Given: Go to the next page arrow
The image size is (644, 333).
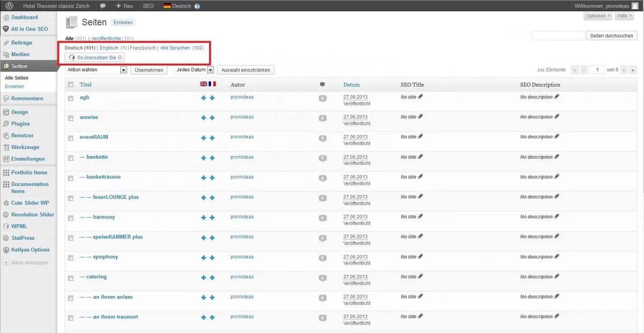Looking at the screenshot, I should pos(624,70).
